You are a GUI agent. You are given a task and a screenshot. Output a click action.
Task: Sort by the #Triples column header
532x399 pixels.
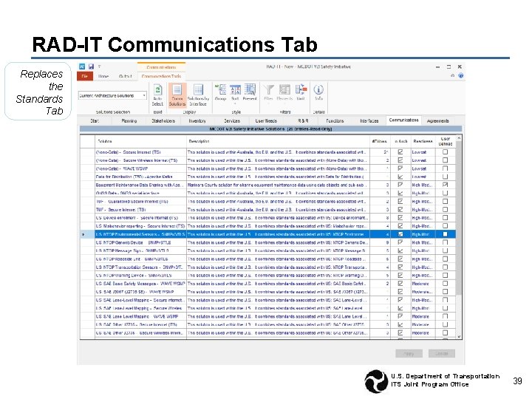[x=380, y=141]
